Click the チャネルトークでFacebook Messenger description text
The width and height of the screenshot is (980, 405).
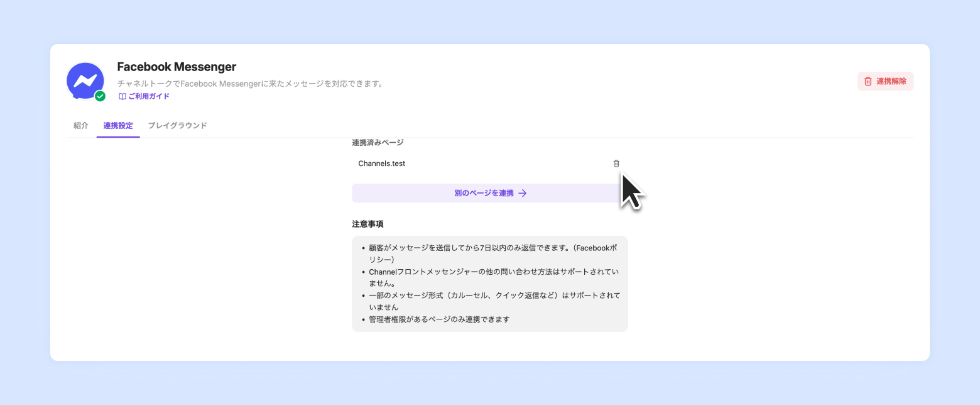pos(250,84)
